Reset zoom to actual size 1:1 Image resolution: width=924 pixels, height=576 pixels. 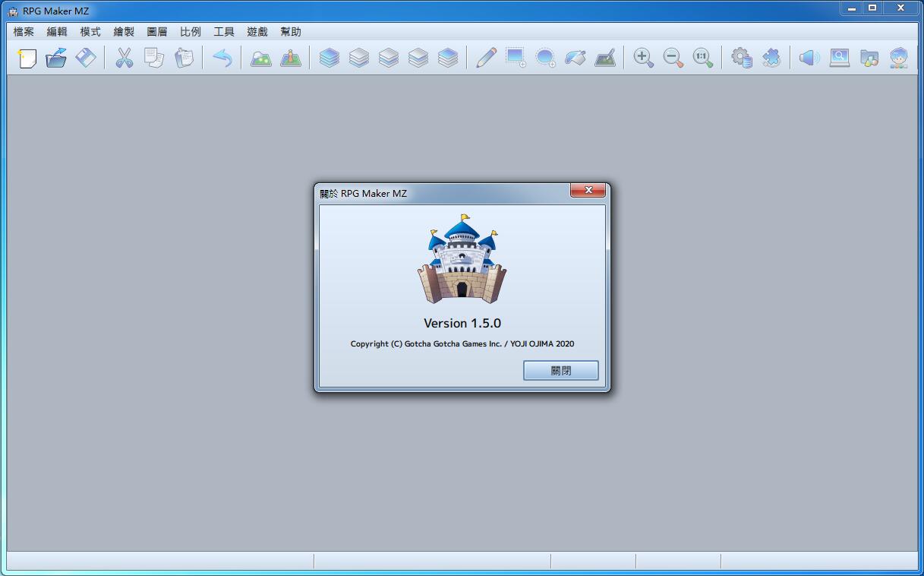(703, 58)
